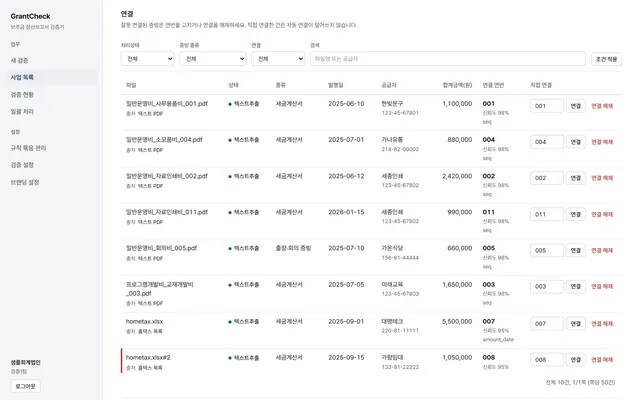The width and height of the screenshot is (640, 400).
Task: Click the GrantCheck logo title
Action: (30, 16)
